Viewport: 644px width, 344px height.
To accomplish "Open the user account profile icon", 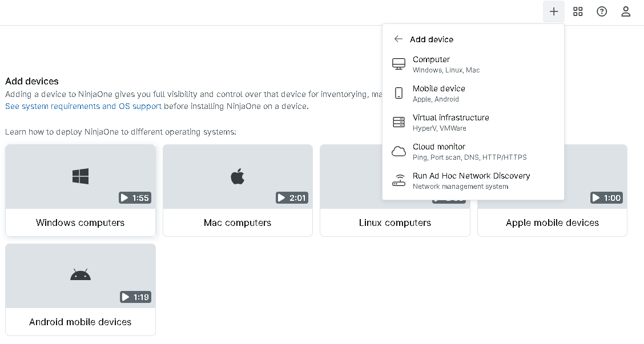I will 626,11.
